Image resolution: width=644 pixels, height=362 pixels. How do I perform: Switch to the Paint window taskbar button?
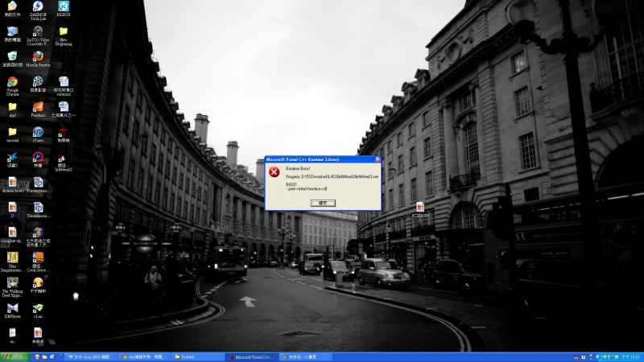(304, 357)
